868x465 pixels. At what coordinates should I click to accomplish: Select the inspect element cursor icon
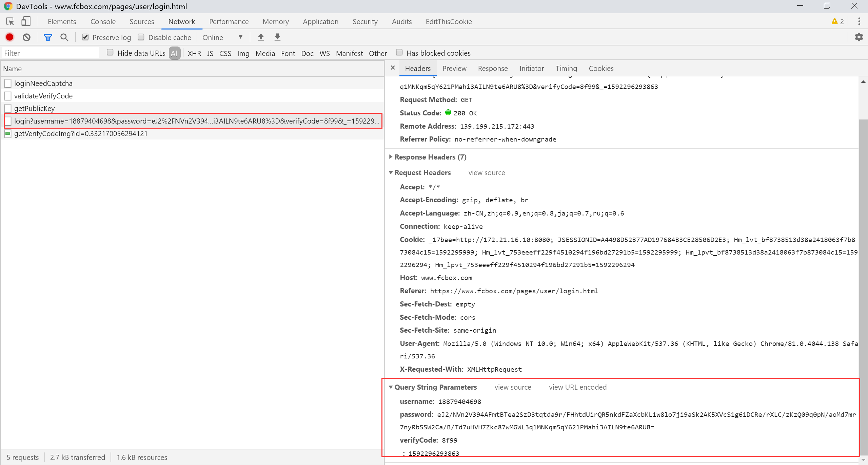coord(10,21)
